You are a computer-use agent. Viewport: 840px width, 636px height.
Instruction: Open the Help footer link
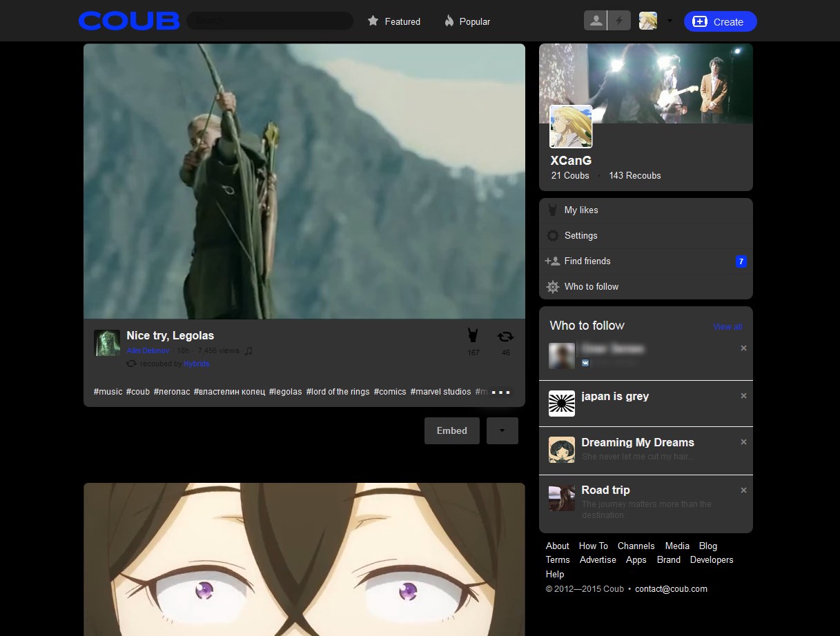coord(555,574)
